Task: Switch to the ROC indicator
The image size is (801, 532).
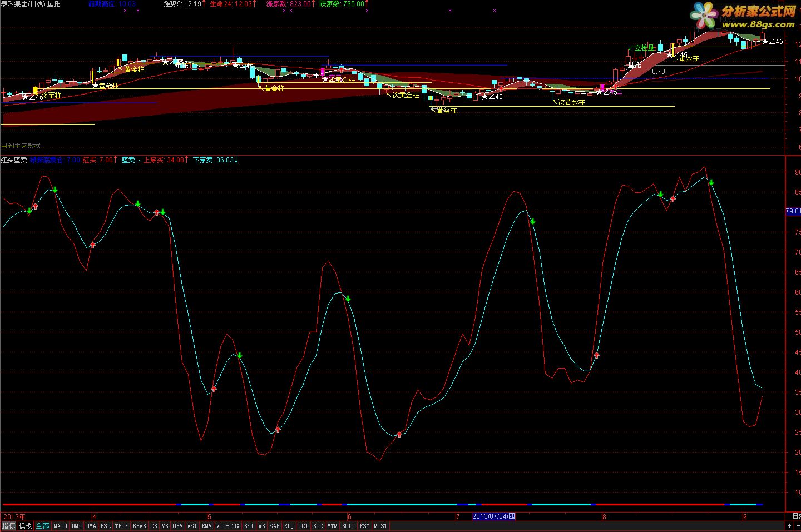Action: tap(318, 526)
